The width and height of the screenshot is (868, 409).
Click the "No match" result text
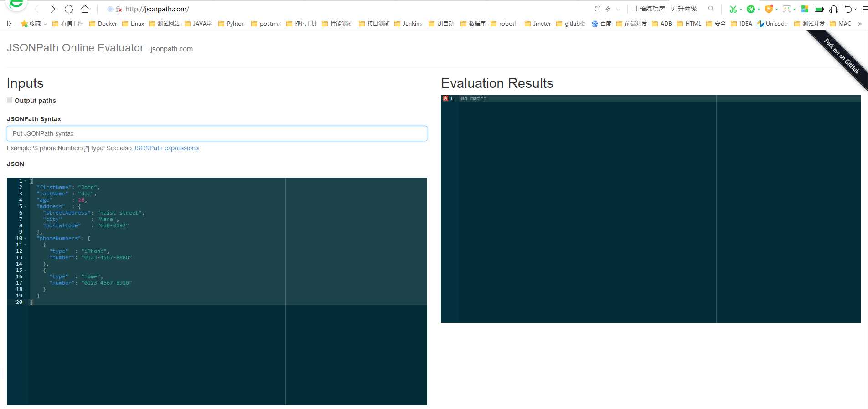(474, 98)
